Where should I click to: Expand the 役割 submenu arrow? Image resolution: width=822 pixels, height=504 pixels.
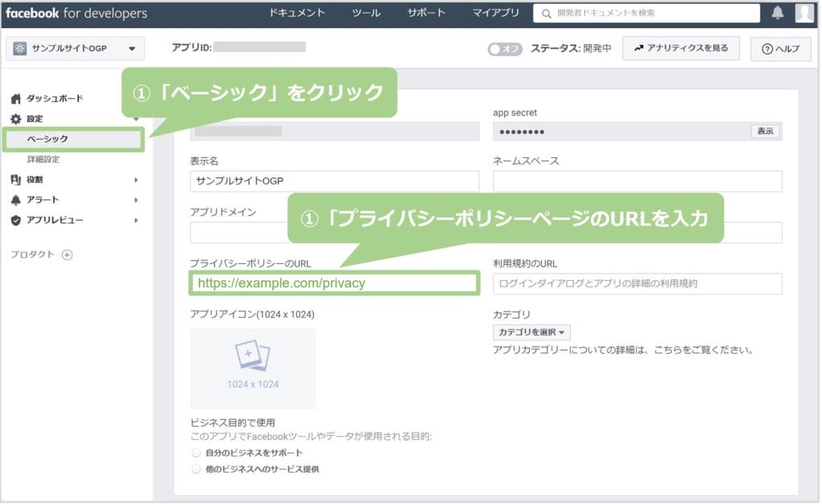click(x=136, y=181)
